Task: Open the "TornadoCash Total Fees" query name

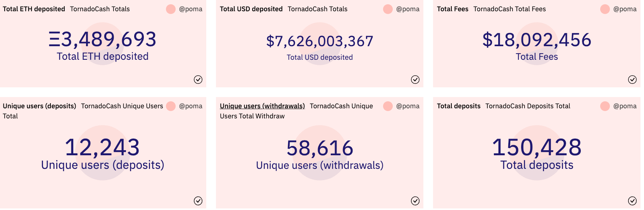Action: coord(509,9)
